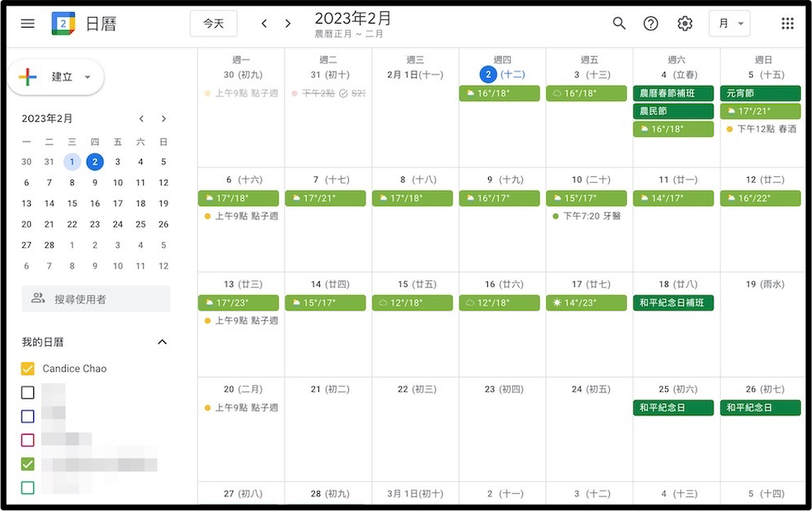Expand the 建立 create dropdown arrow

click(88, 77)
